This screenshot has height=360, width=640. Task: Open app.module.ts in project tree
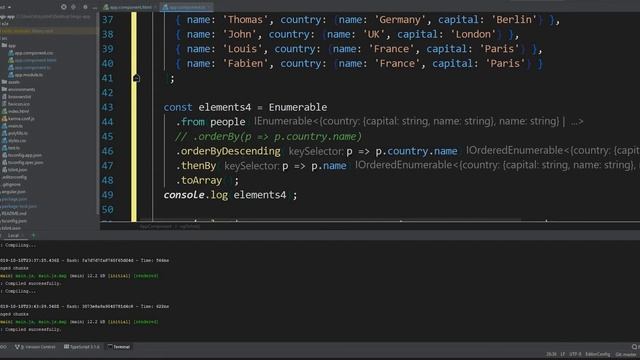pos(25,75)
